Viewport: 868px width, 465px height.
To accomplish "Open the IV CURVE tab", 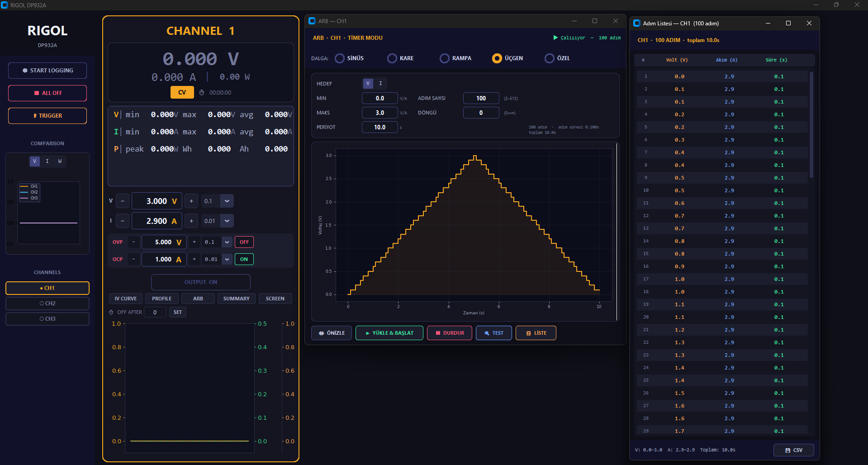I will (126, 299).
